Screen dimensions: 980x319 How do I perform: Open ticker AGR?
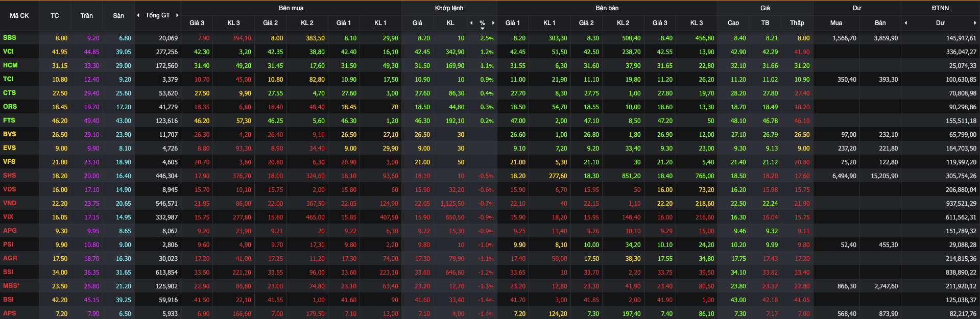[10, 258]
